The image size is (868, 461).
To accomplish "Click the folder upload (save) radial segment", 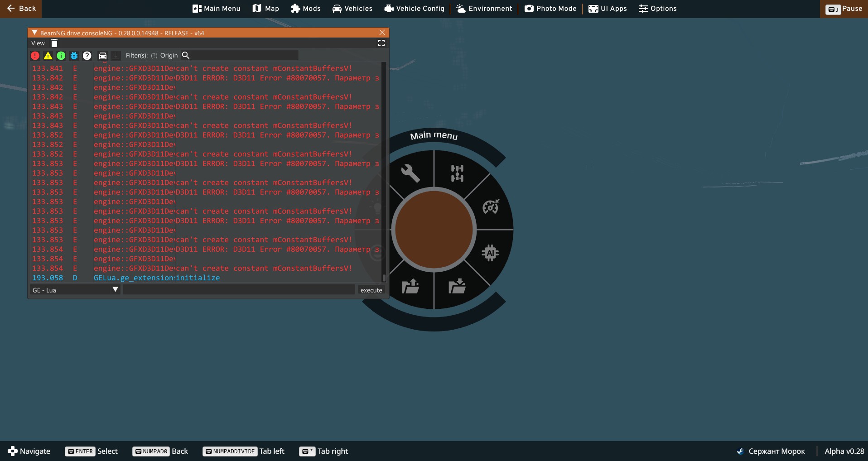I will click(410, 286).
